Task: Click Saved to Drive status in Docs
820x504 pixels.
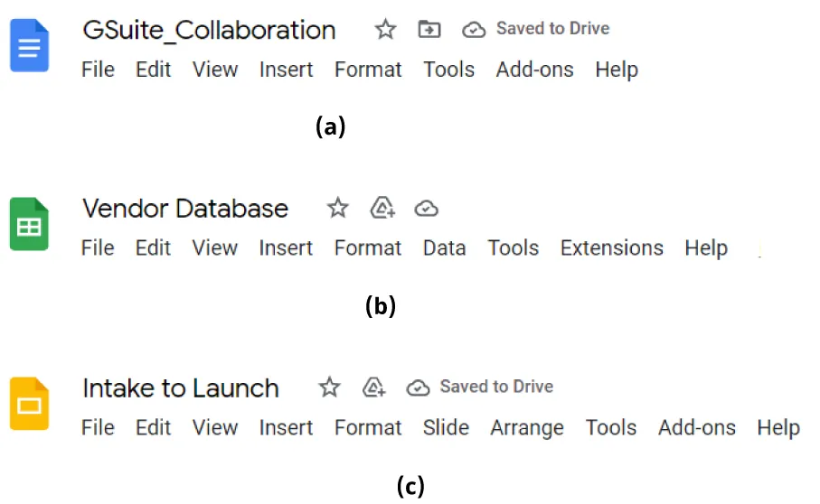Action: 551,29
